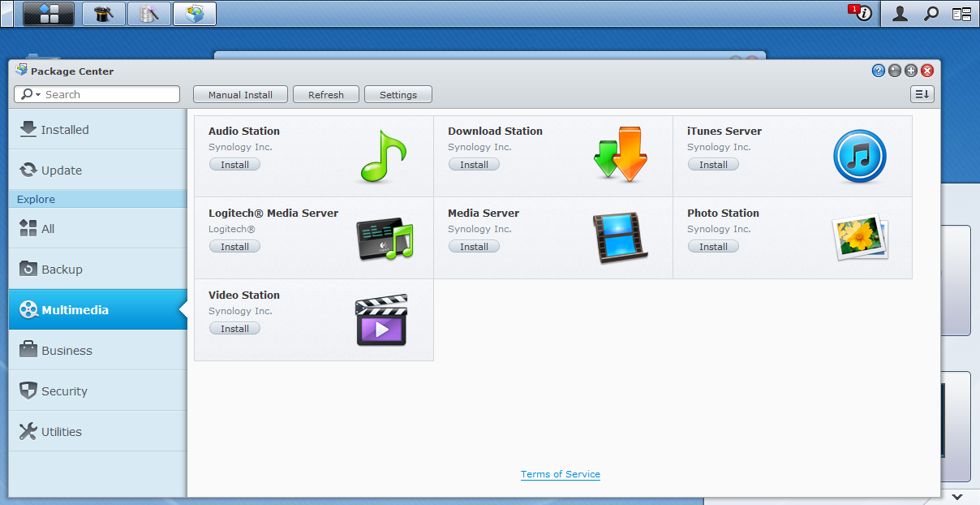Minimize the Package Center window
This screenshot has width=980, height=505.
(895, 71)
